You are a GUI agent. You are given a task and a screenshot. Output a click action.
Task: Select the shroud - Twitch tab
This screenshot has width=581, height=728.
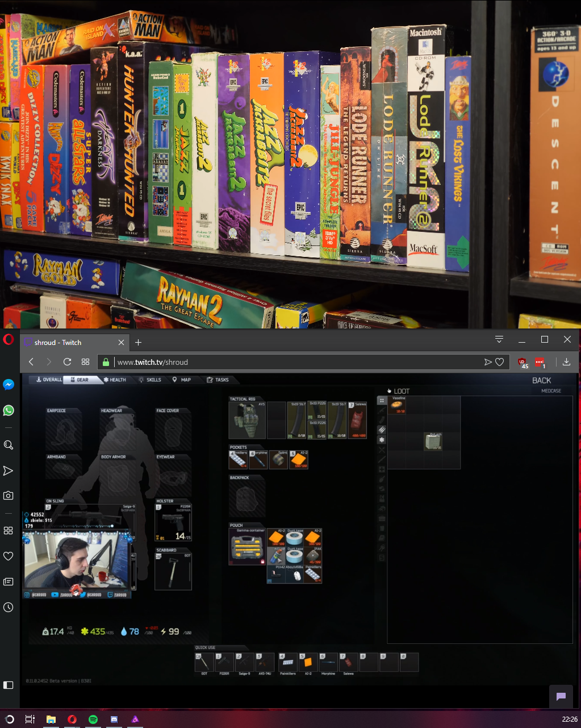click(x=74, y=342)
